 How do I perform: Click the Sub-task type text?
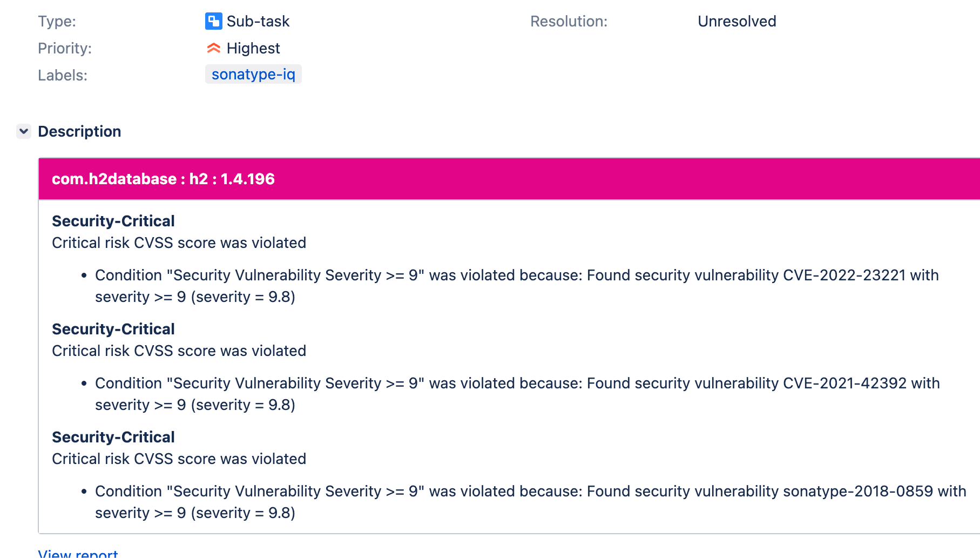tap(258, 21)
